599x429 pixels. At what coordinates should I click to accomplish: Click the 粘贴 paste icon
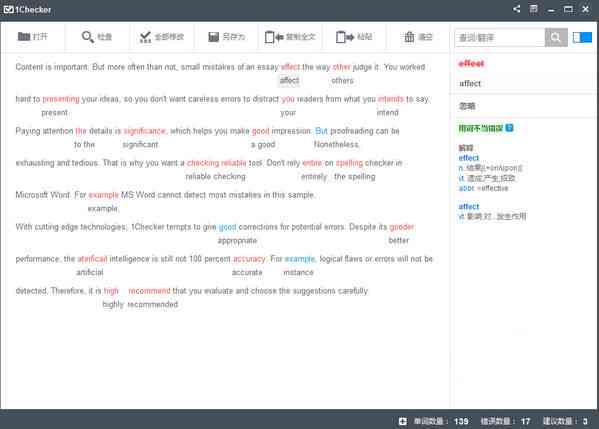345,37
